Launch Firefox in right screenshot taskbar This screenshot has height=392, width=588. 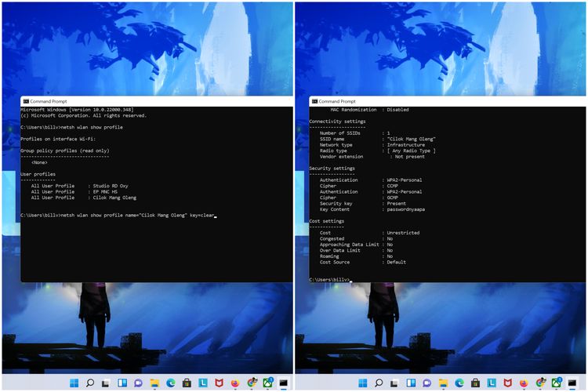tap(524, 383)
